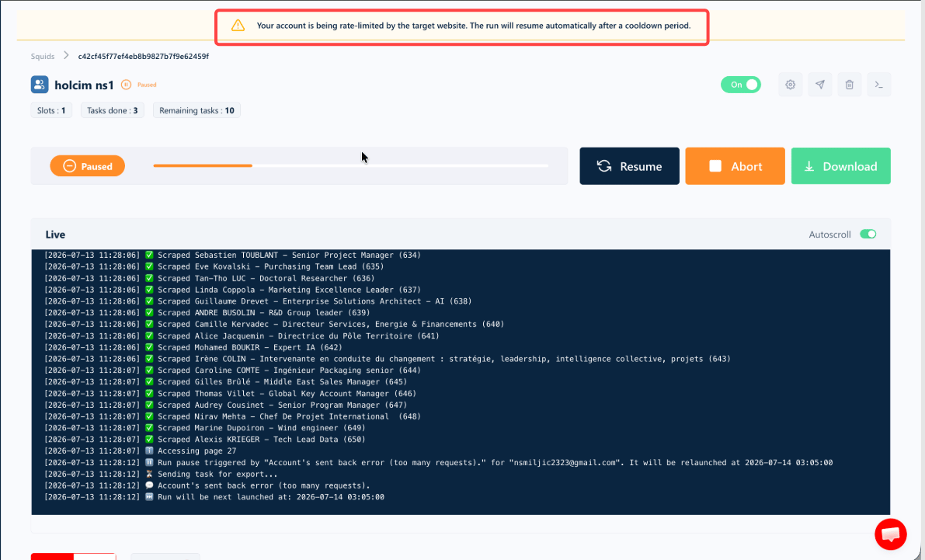
Task: Select log line Scraped Caroline COMTE (644)
Action: coord(232,370)
